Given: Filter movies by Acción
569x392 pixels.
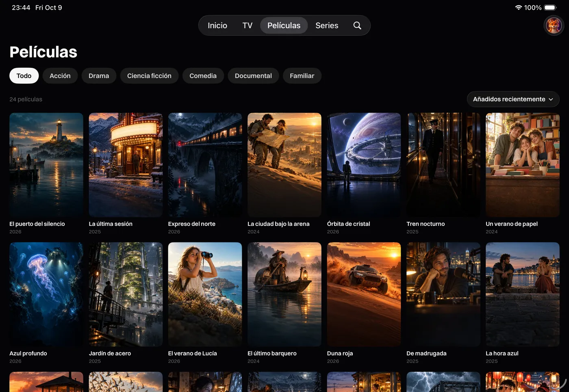Looking at the screenshot, I should [60, 76].
